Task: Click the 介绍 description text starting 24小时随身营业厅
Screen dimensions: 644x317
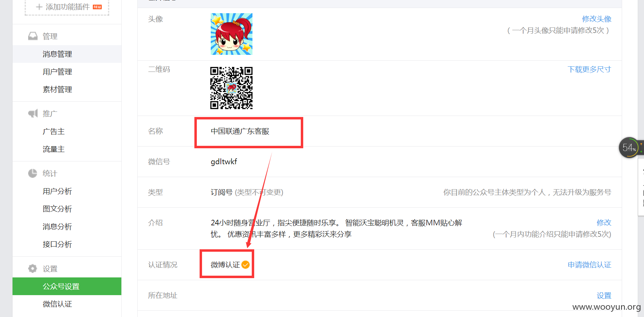Action: pyautogui.click(x=336, y=228)
